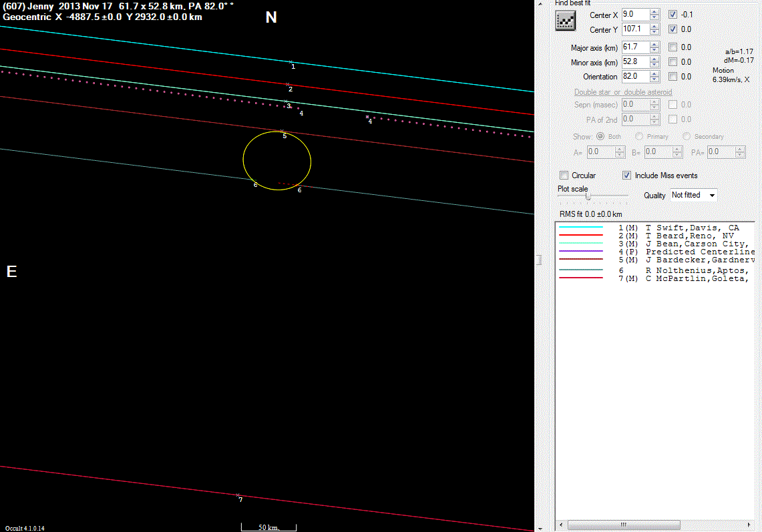762x532 pixels.
Task: Click the PA of 2nd input field
Action: [635, 119]
